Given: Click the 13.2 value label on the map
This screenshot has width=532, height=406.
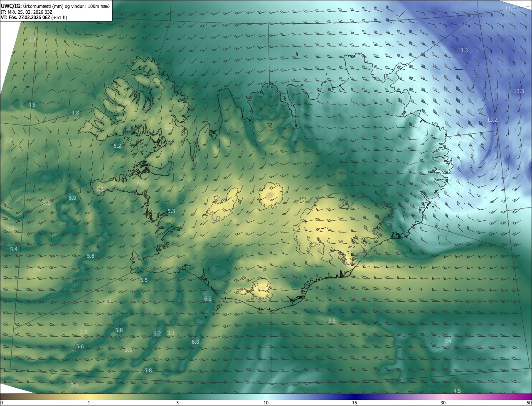Looking at the screenshot, I should pyautogui.click(x=492, y=120).
